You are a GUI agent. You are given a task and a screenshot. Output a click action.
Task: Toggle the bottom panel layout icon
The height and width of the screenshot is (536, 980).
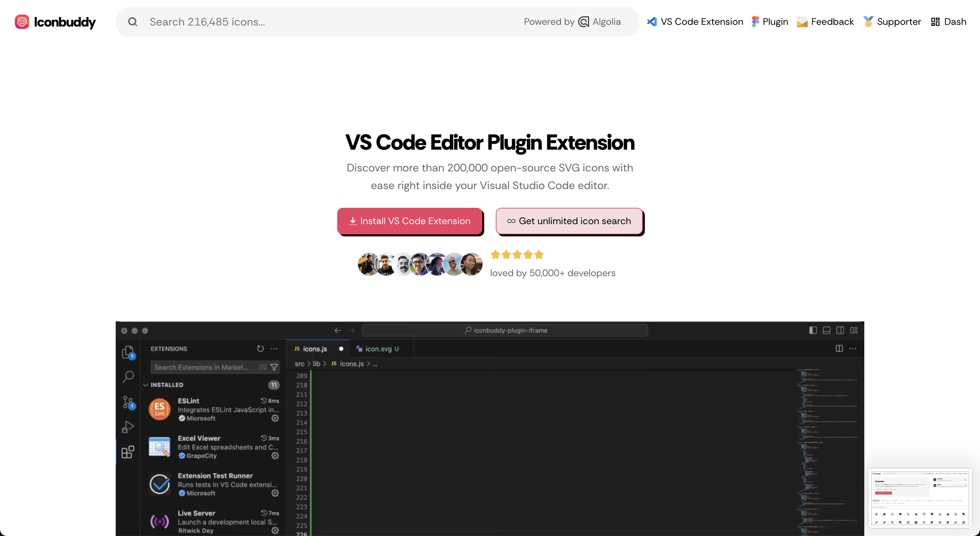point(826,330)
